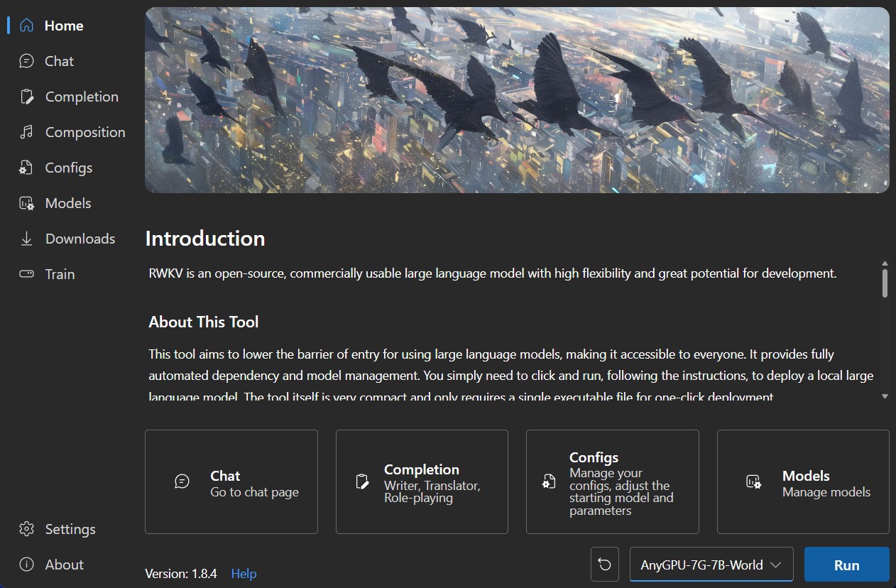The height and width of the screenshot is (588, 896).
Task: Click the Home house icon in sidebar
Action: [27, 26]
